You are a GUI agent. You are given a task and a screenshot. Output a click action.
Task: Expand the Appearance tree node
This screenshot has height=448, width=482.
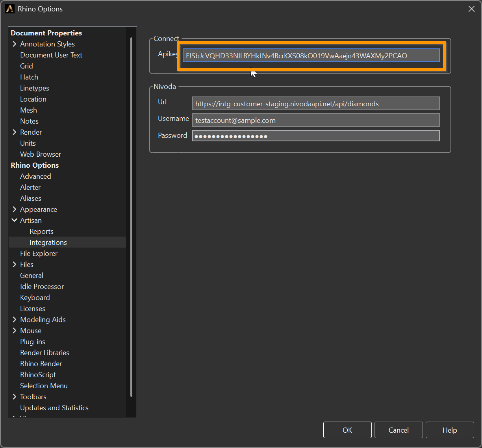pos(15,209)
